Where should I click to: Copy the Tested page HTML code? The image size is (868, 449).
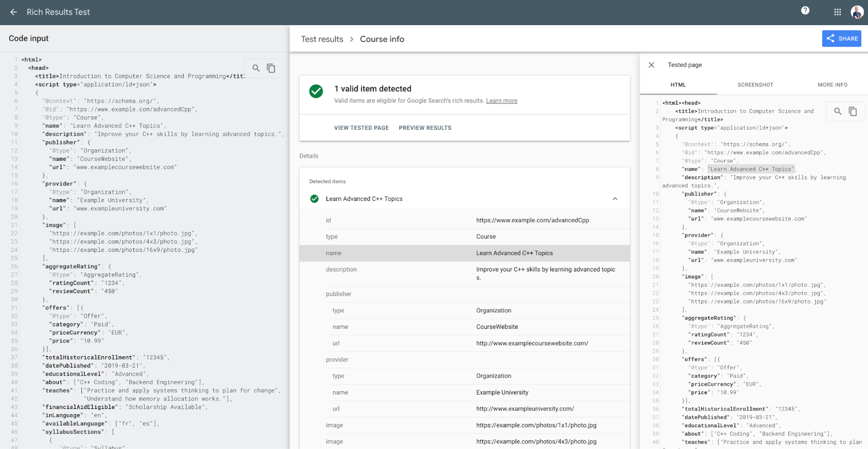(853, 111)
